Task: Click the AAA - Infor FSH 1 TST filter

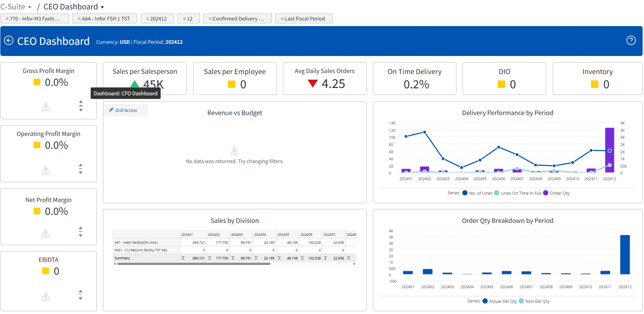Action: coord(104,18)
